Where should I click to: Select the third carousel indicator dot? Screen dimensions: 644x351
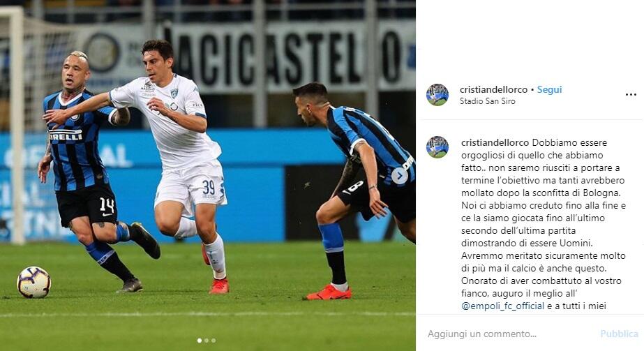tap(214, 341)
